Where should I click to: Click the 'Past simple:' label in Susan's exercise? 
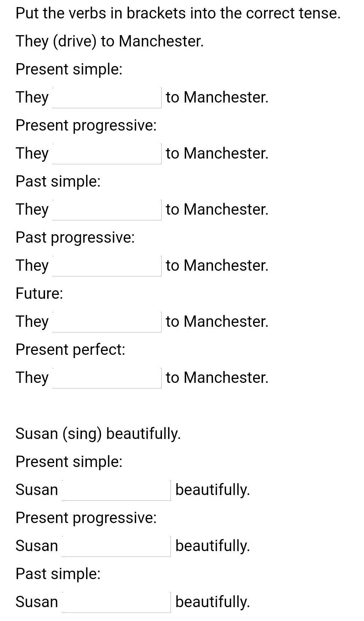[58, 574]
